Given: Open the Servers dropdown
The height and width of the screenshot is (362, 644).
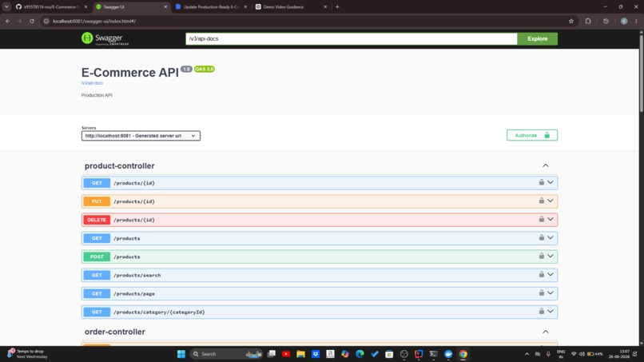Looking at the screenshot, I should coord(141,136).
